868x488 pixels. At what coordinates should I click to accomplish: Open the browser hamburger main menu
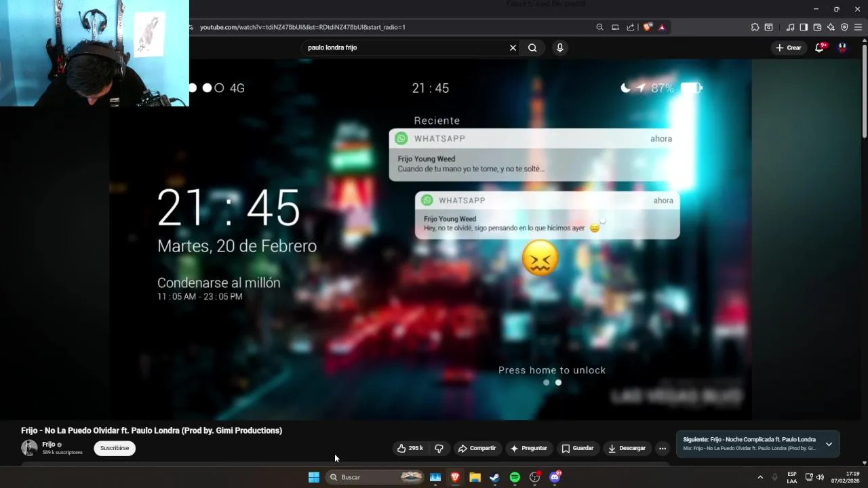(x=858, y=27)
